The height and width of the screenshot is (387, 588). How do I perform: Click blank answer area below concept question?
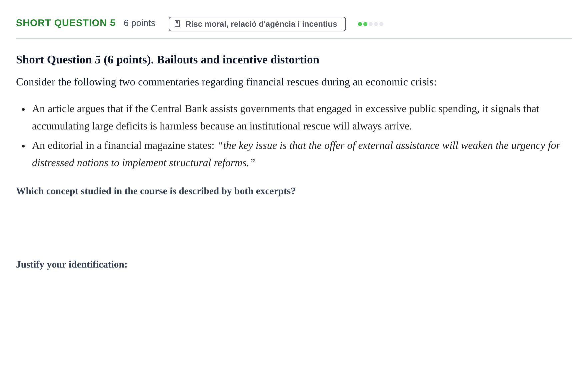point(294,227)
